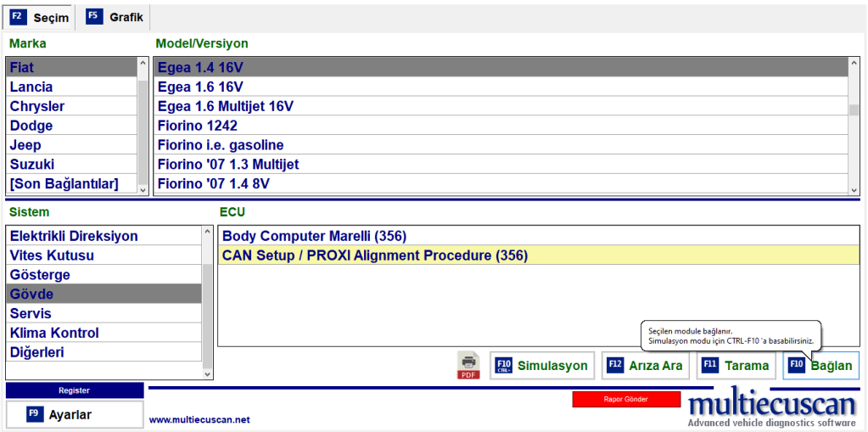The height and width of the screenshot is (432, 868).
Task: Switch to the Grafik tab
Action: click(115, 17)
